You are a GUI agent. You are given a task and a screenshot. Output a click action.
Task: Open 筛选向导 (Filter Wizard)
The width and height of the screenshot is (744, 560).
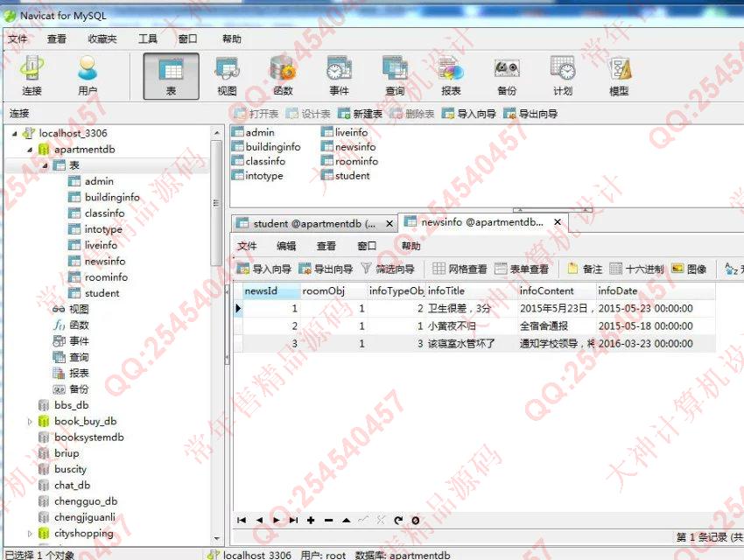point(388,269)
